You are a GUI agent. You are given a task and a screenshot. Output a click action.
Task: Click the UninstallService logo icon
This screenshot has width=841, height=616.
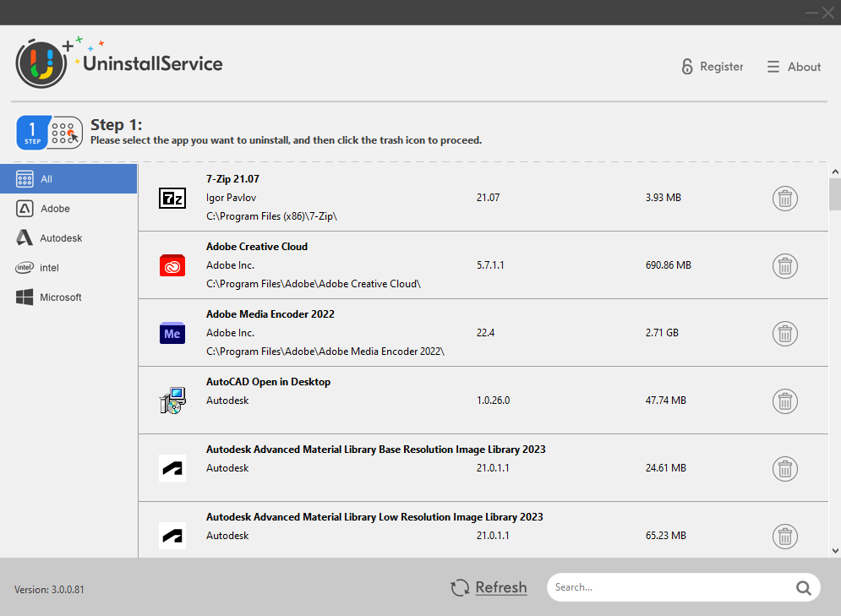(x=41, y=63)
